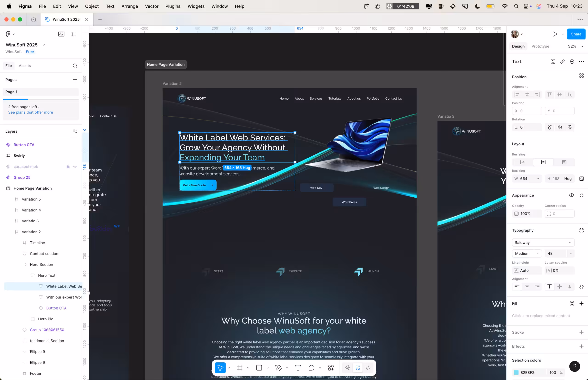This screenshot has width=588, height=380.
Task: Open the shape tools dropdown arrow
Action: pos(267,368)
